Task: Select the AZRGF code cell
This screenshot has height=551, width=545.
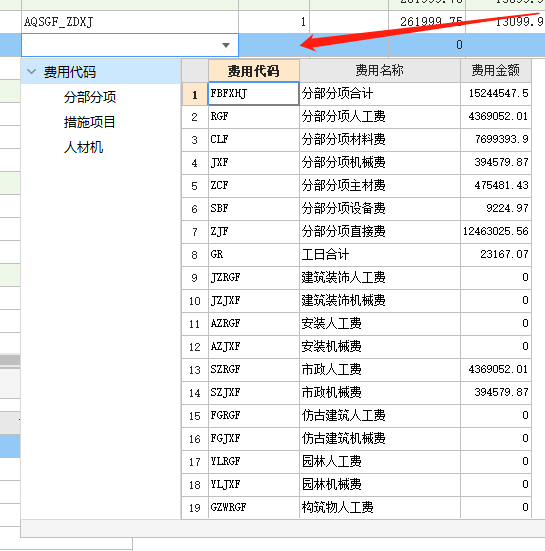Action: click(254, 324)
